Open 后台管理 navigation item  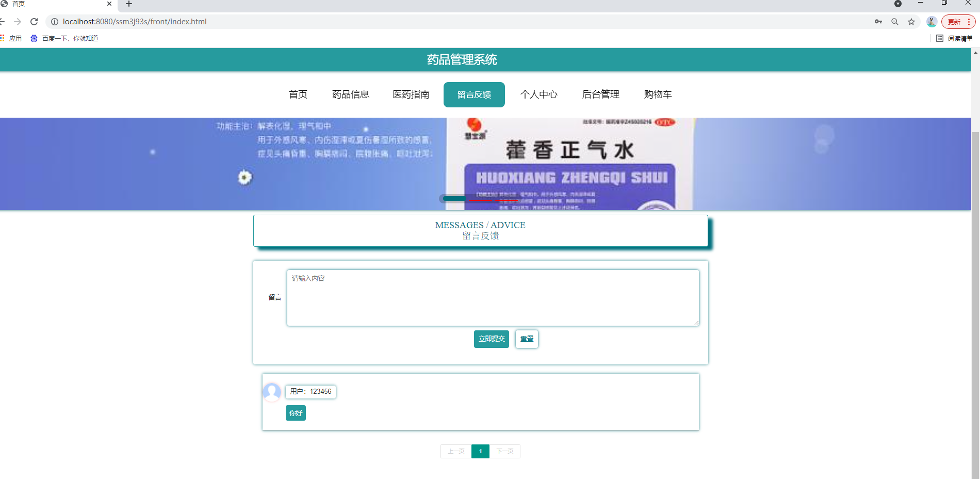pos(601,94)
